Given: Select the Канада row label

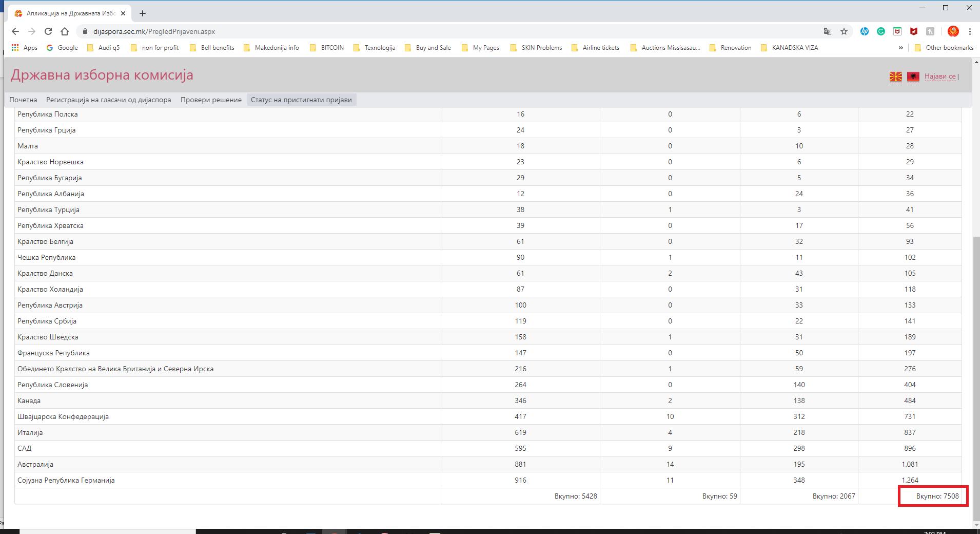Looking at the screenshot, I should [x=29, y=400].
